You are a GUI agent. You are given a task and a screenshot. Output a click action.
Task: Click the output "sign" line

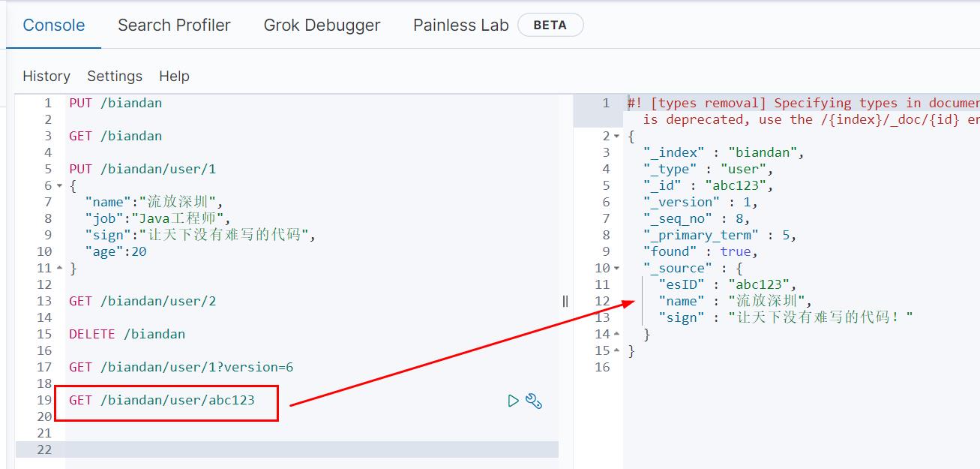click(x=786, y=317)
